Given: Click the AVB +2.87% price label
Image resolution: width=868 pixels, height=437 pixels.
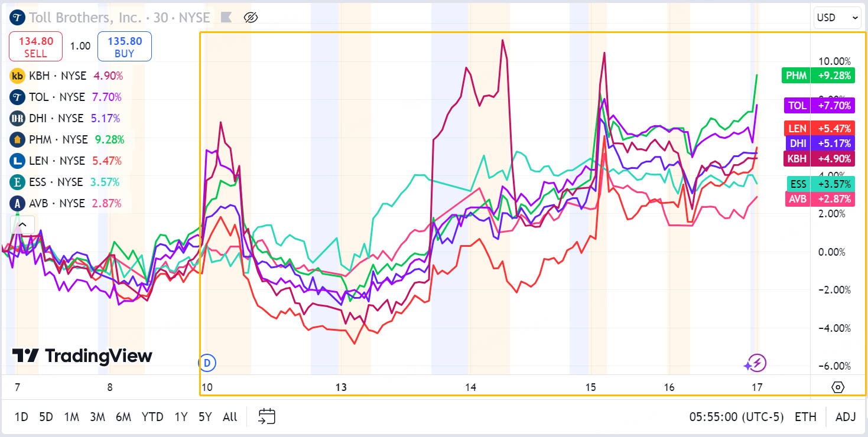Looking at the screenshot, I should pyautogui.click(x=820, y=199).
